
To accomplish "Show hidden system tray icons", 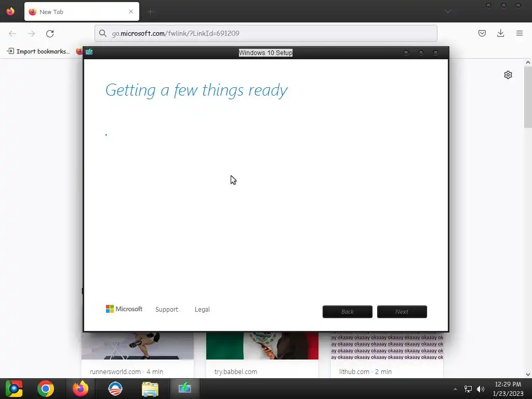I will click(455, 389).
